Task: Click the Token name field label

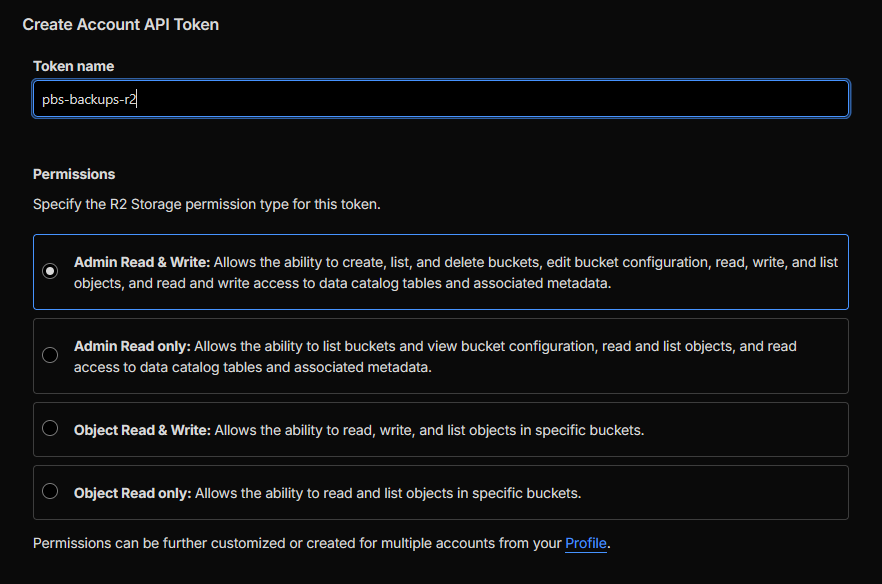Action: pos(73,66)
